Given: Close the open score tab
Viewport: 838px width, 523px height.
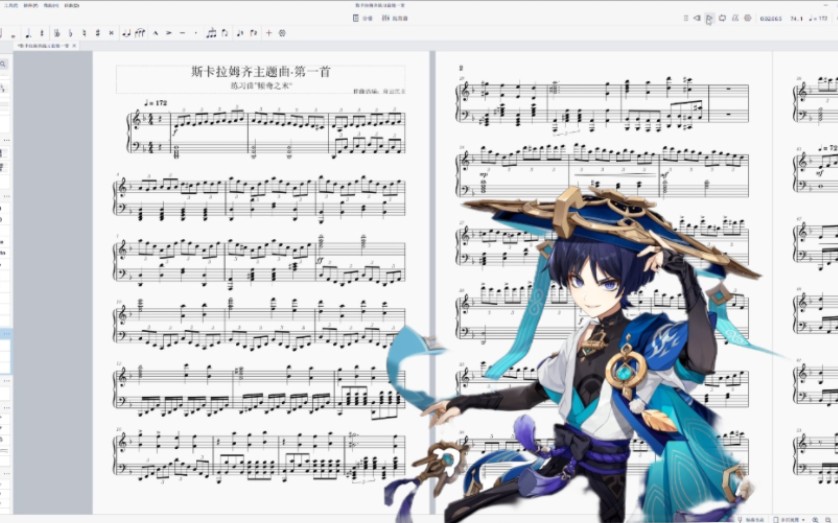Looking at the screenshot, I should pyautogui.click(x=74, y=46).
